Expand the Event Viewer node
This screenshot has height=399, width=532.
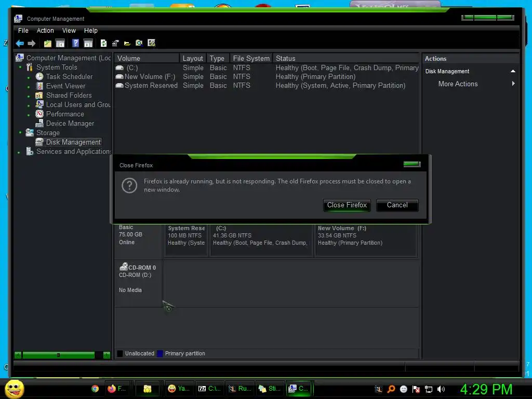(29, 87)
